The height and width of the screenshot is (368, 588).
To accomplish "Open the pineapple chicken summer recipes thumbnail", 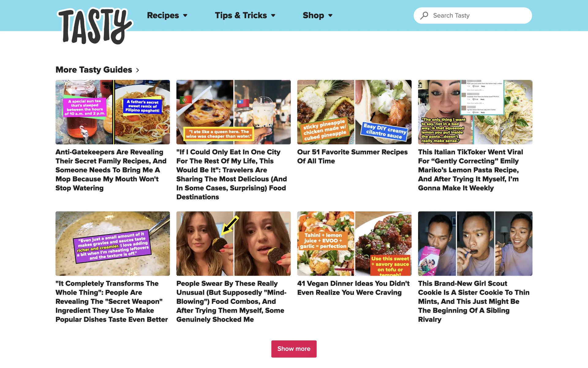I will pyautogui.click(x=354, y=112).
